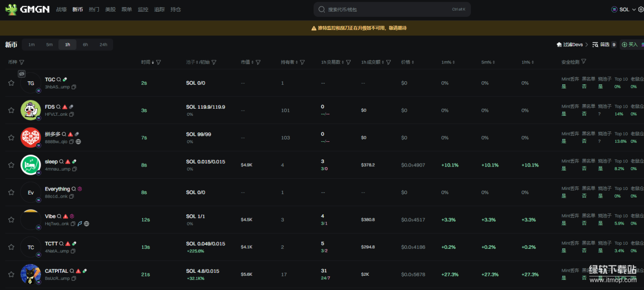Click the feather icon under Vibe
The height and width of the screenshot is (290, 644).
point(80,224)
